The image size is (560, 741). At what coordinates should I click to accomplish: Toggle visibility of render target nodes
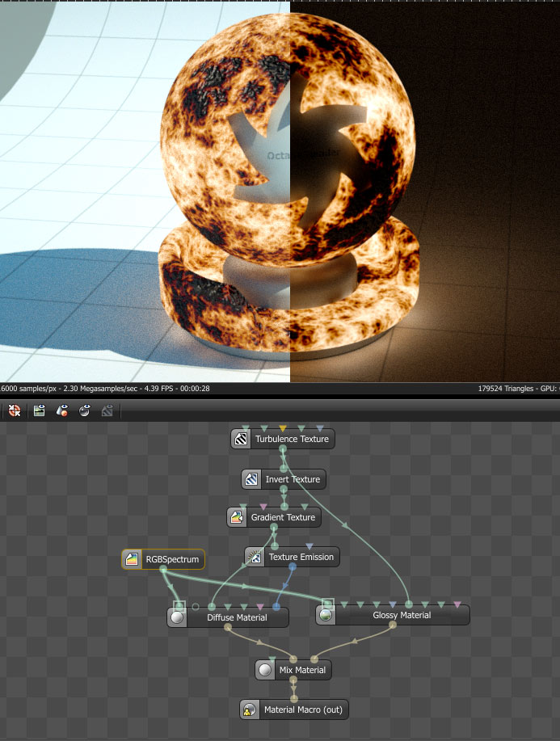pyautogui.click(x=40, y=410)
